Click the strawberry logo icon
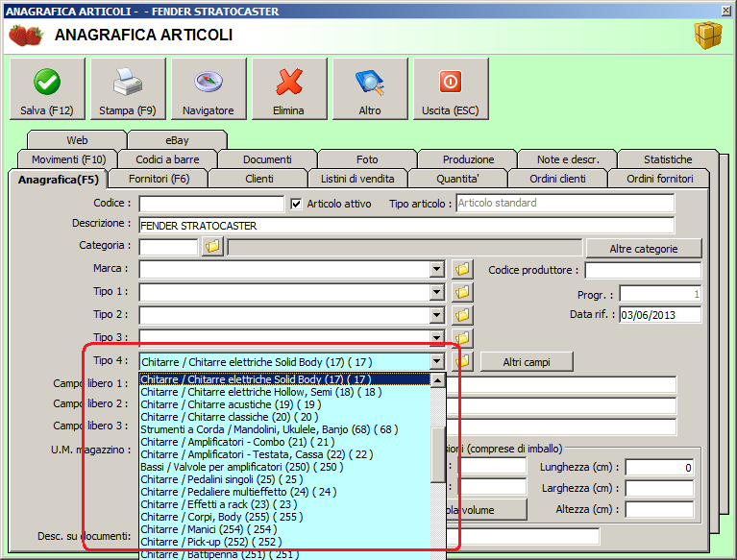This screenshot has height=560, width=737. 26,36
